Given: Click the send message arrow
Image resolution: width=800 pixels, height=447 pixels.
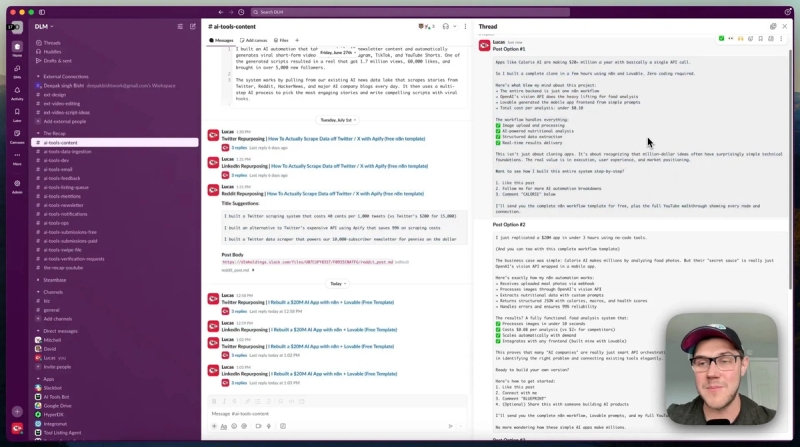Looking at the screenshot, I should 450,426.
